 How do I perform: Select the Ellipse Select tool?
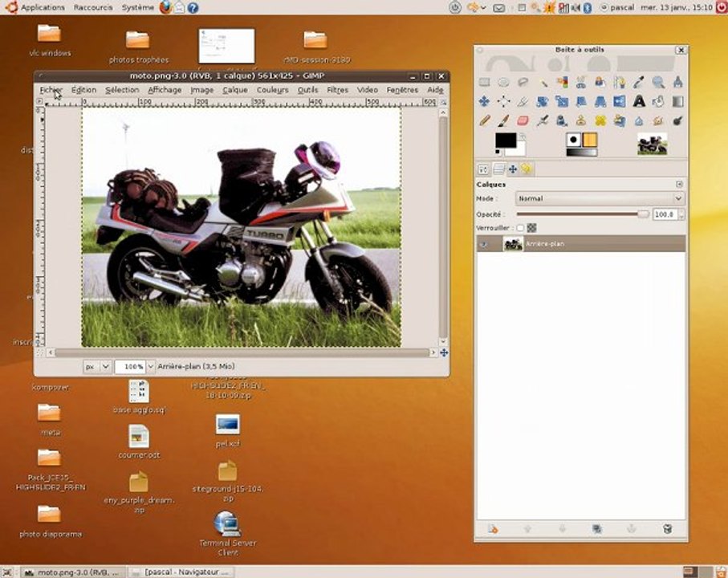point(504,82)
